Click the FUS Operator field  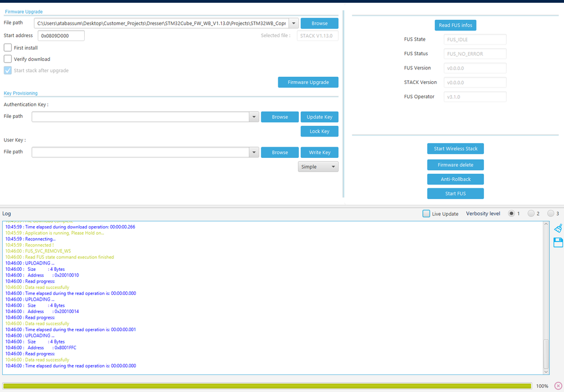pos(475,96)
